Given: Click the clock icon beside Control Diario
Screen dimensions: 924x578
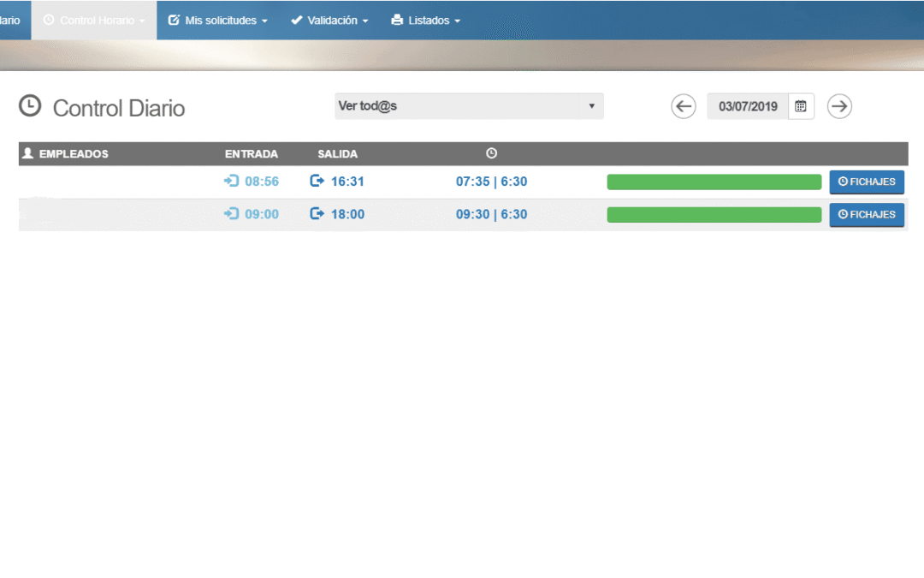Looking at the screenshot, I should 30,106.
